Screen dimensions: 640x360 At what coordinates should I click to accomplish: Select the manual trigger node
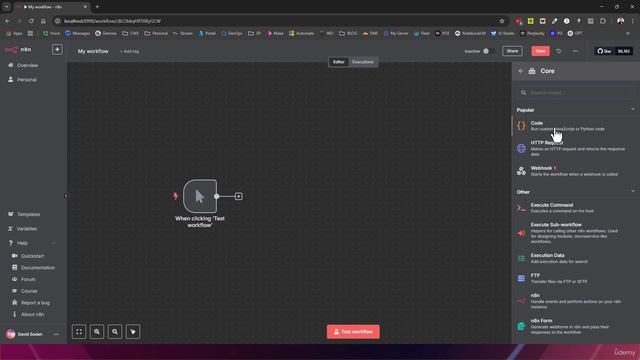(x=200, y=196)
